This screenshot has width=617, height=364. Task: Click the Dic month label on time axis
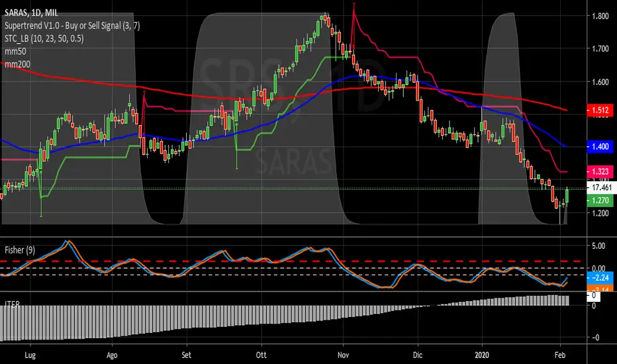(418, 355)
